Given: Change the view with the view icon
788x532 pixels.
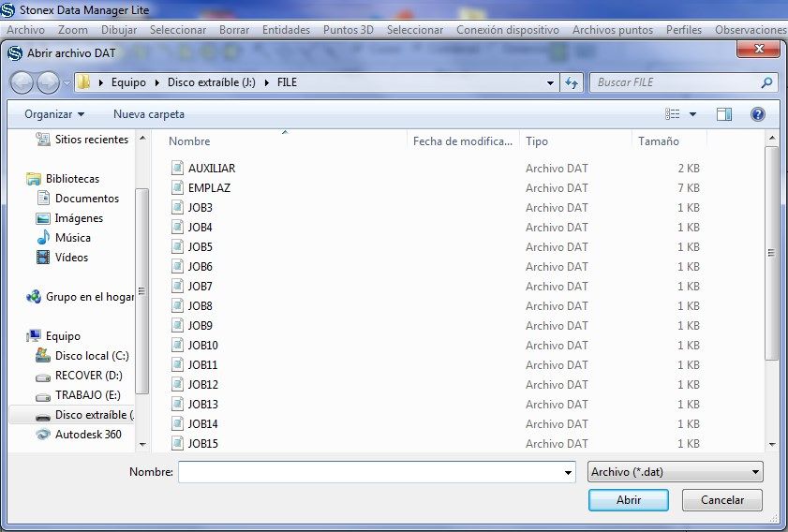Looking at the screenshot, I should coord(673,114).
